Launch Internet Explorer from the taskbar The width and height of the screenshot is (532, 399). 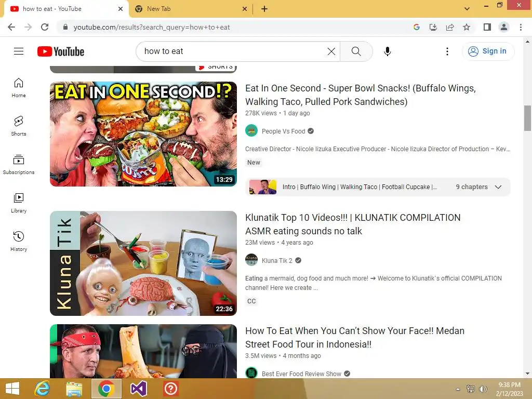click(x=43, y=389)
